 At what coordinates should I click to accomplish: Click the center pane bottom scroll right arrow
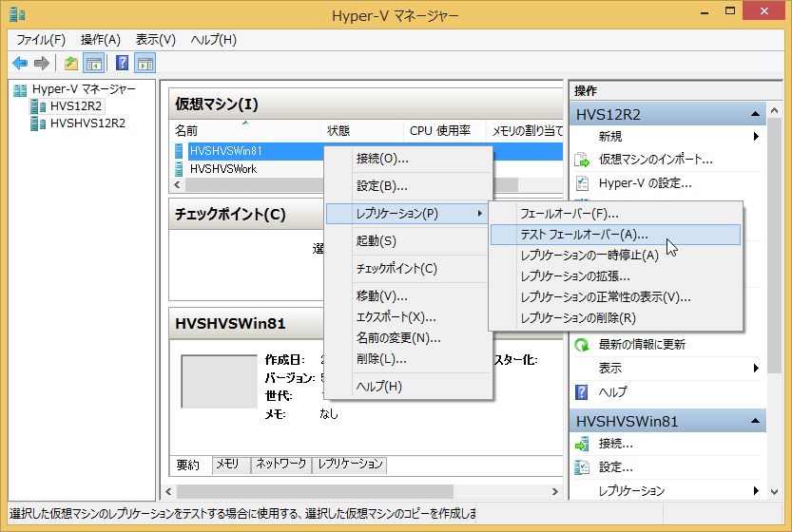[x=555, y=491]
